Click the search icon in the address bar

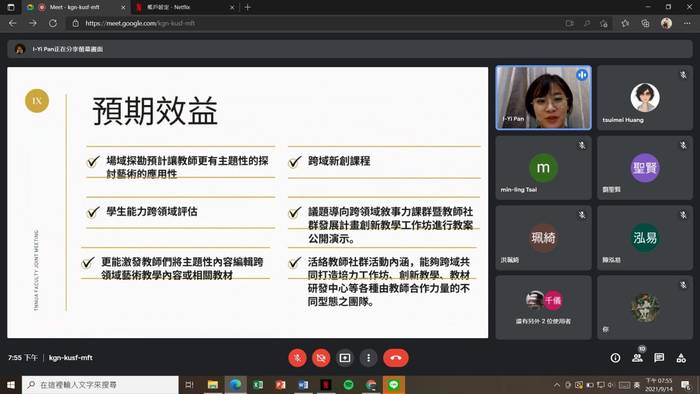(x=587, y=23)
